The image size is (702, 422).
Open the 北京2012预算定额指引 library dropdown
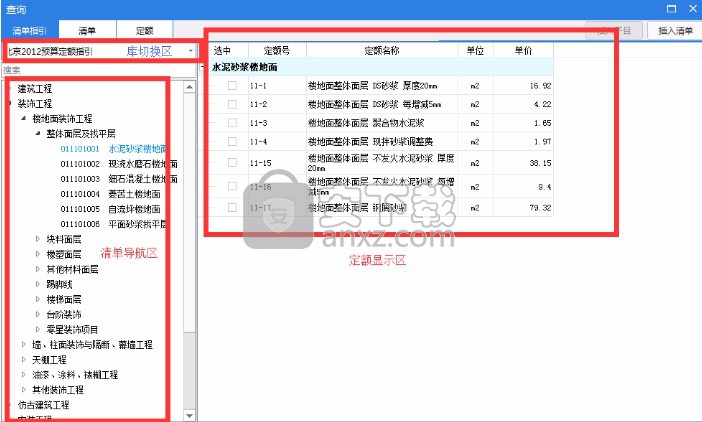190,51
